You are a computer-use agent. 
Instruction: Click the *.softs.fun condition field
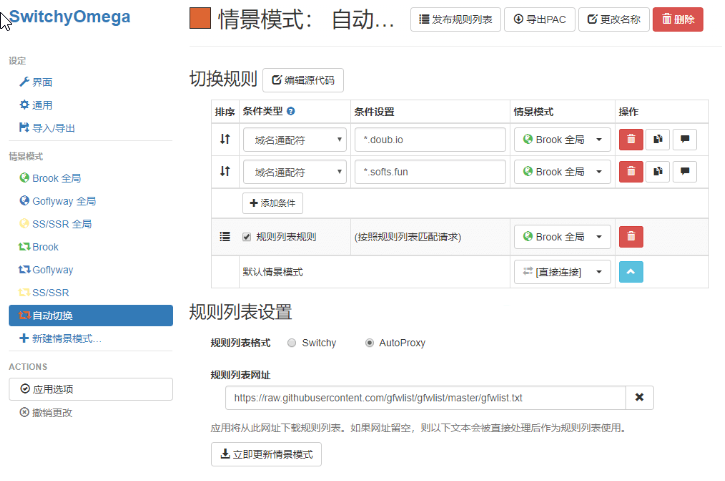430,172
